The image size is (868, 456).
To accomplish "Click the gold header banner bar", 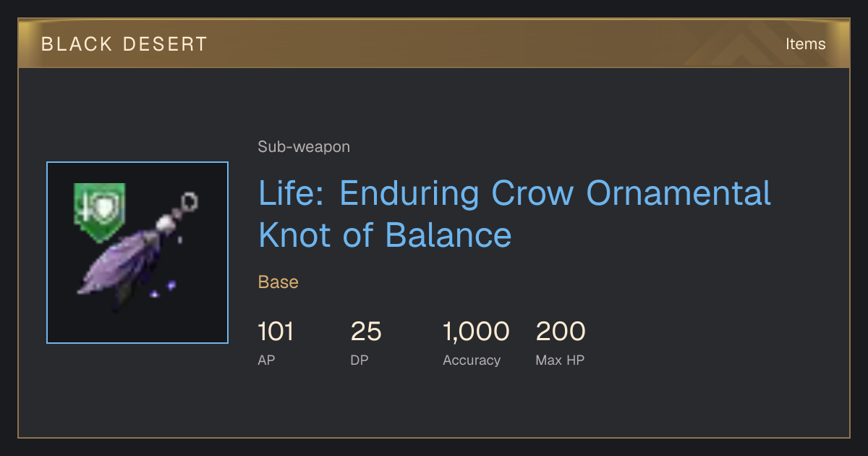I will 434,43.
